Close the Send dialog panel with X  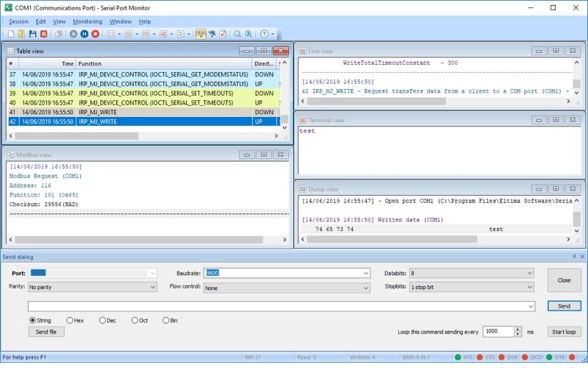point(582,256)
